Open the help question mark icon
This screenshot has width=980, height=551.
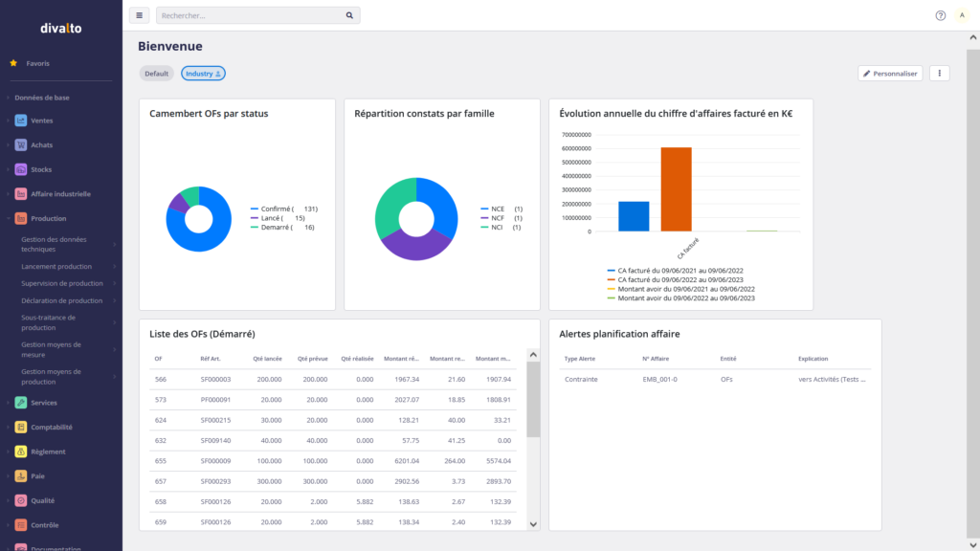[940, 15]
